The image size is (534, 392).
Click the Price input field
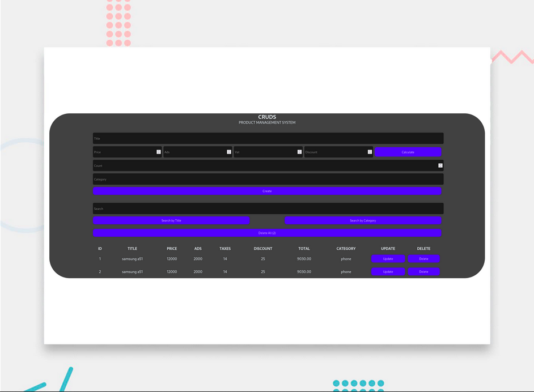[124, 152]
